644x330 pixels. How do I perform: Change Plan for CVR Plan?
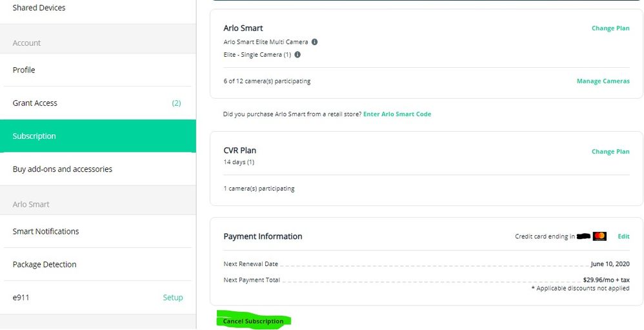(610, 152)
